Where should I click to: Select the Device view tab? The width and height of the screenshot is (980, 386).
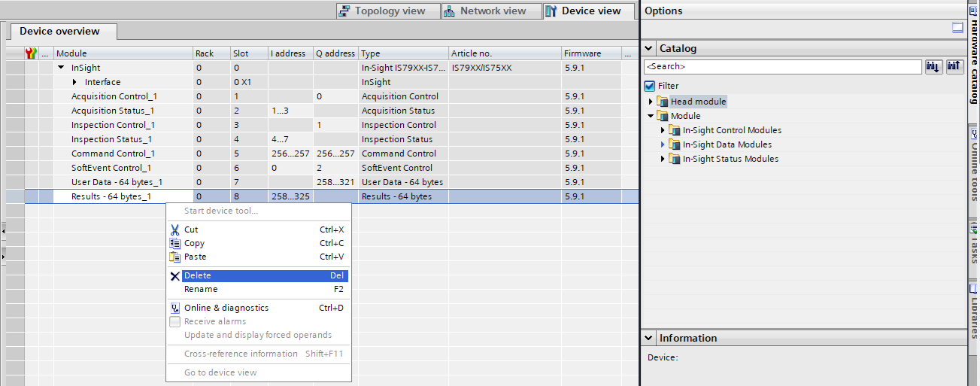click(587, 11)
